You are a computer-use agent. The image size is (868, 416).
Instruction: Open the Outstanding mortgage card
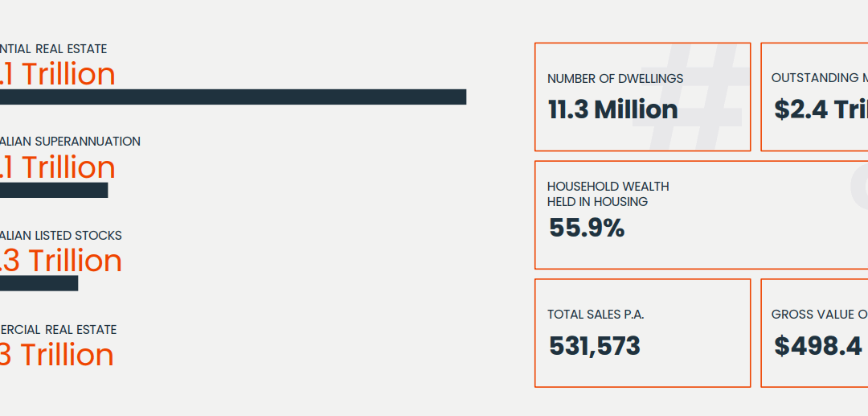[x=814, y=97]
